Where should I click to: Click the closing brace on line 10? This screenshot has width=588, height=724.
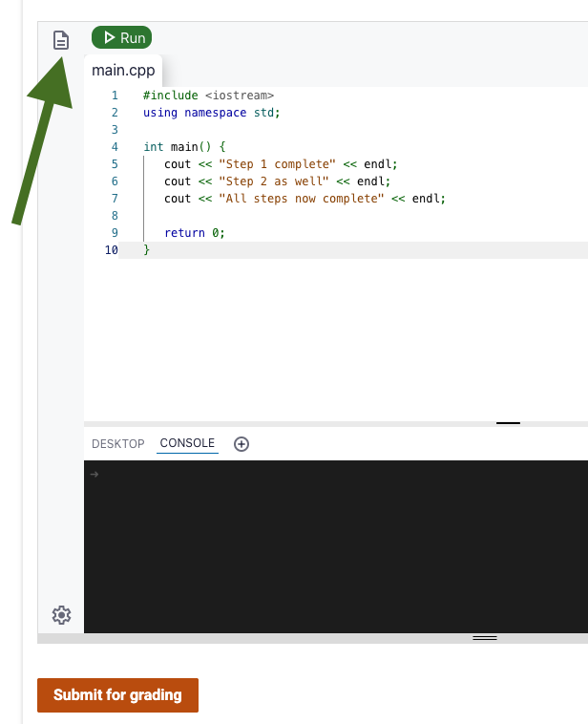[147, 250]
